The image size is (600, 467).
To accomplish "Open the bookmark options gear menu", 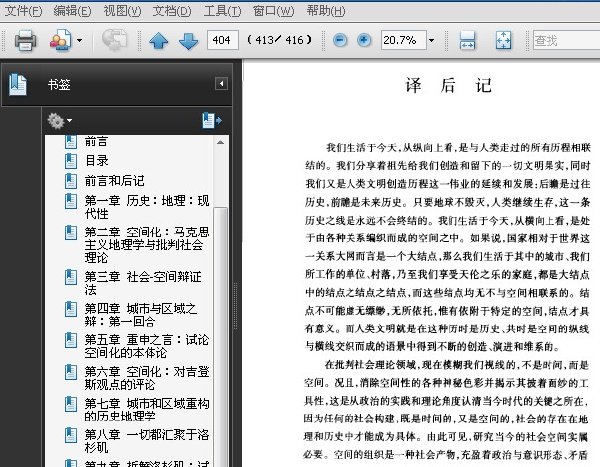I will pos(59,121).
